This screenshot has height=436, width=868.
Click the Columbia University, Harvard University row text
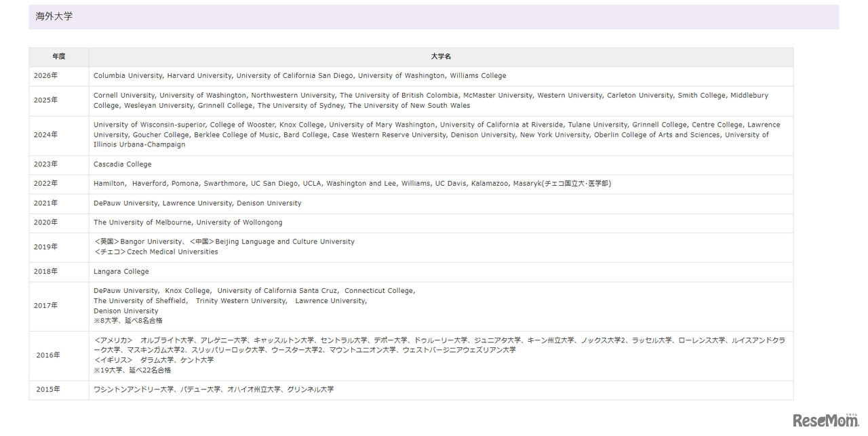(300, 76)
